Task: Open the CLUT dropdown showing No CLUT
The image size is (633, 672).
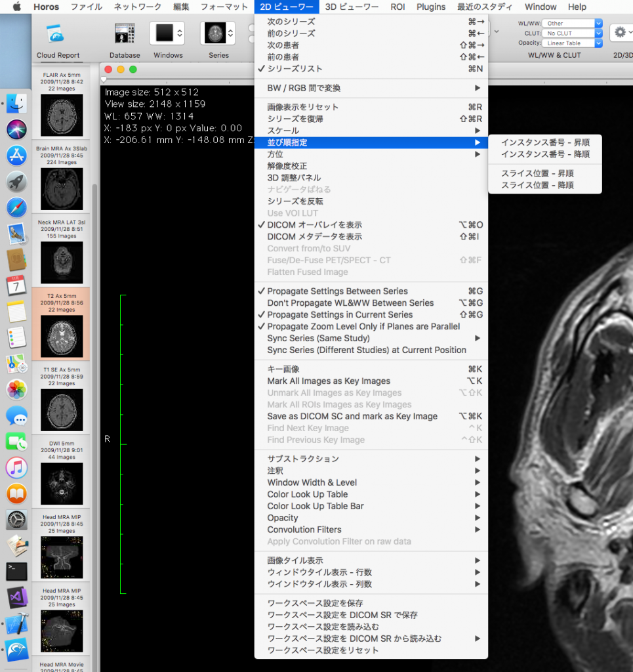Action: (572, 33)
